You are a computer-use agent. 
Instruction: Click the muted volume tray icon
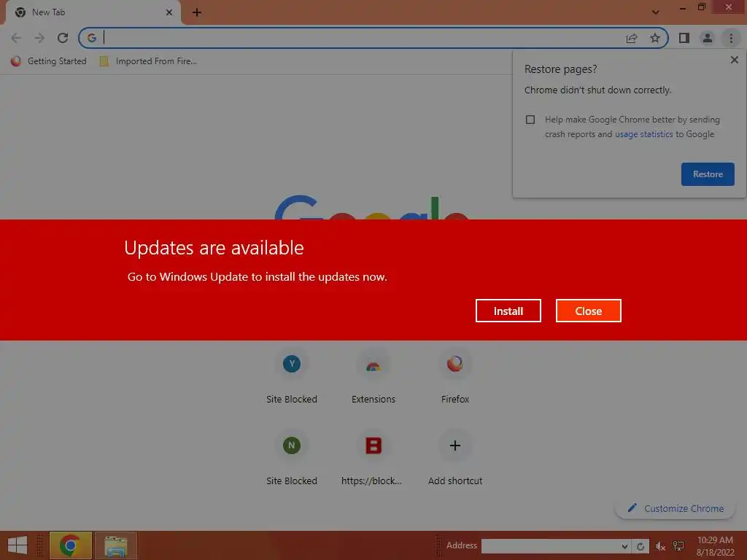(x=660, y=547)
